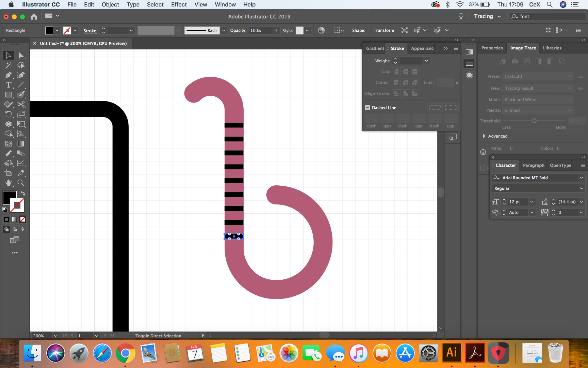Viewport: 588px width, 368px height.
Task: Pick the Perspective Grid tool
Action: (x=21, y=134)
